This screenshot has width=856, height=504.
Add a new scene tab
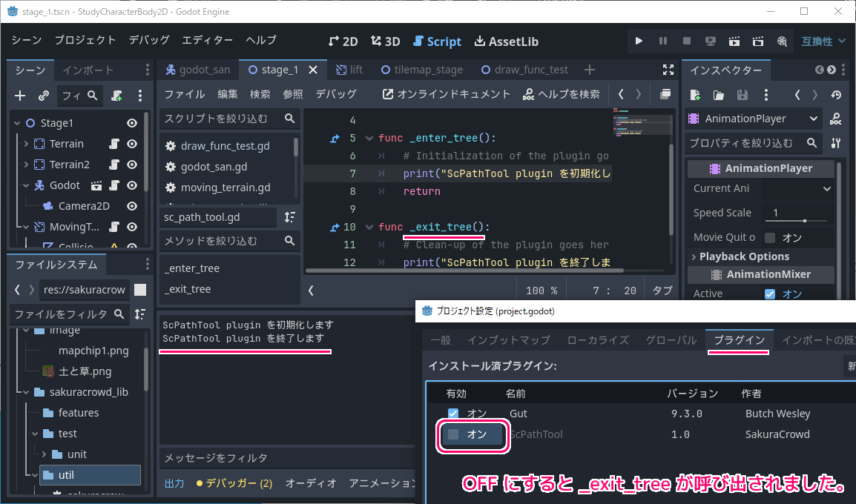coord(590,70)
